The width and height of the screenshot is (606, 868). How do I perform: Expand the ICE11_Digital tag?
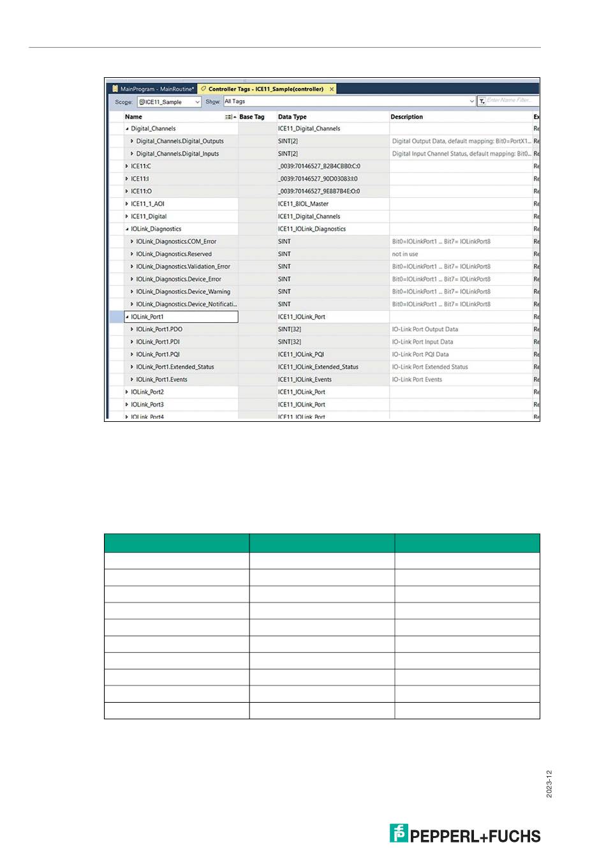(127, 216)
